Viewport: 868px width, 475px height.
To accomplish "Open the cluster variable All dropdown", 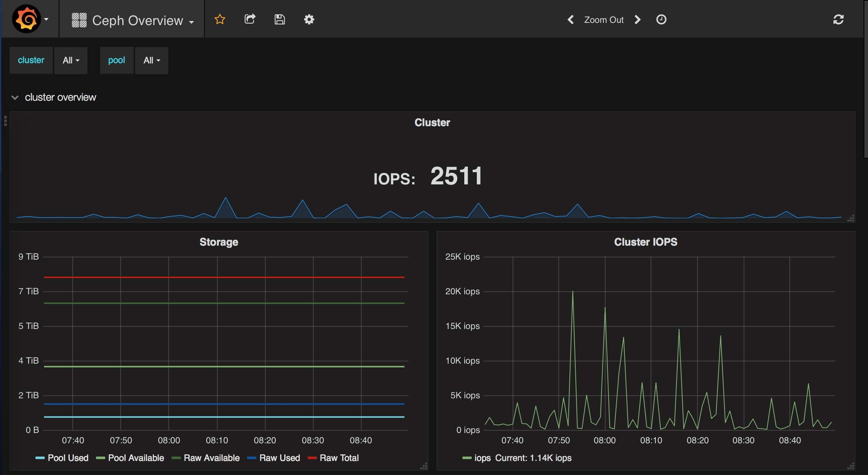I will click(x=71, y=60).
